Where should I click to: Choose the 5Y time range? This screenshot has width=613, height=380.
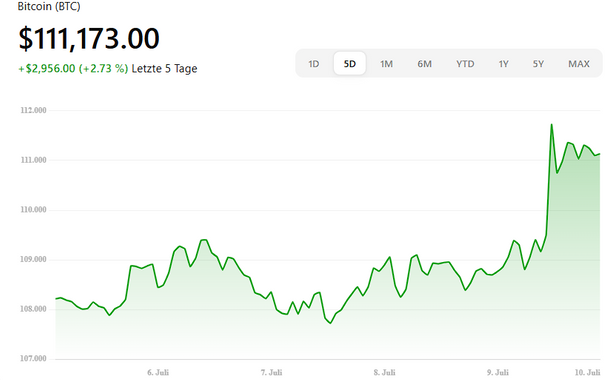pos(538,64)
